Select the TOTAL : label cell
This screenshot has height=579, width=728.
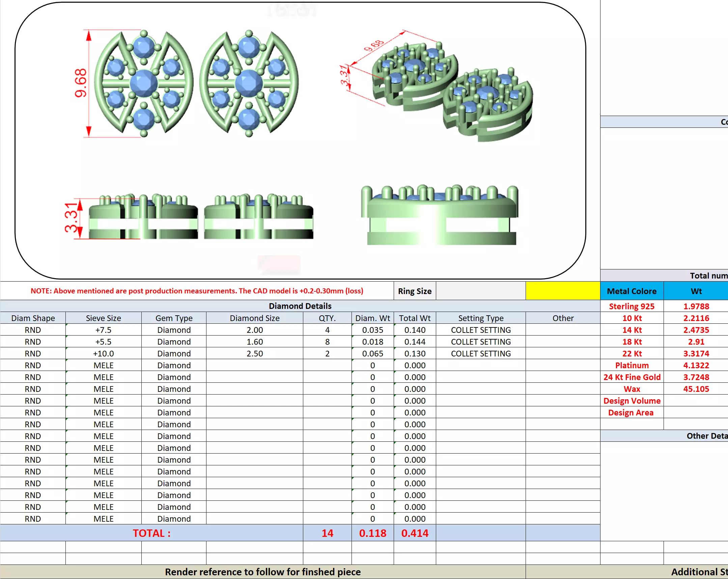[151, 533]
